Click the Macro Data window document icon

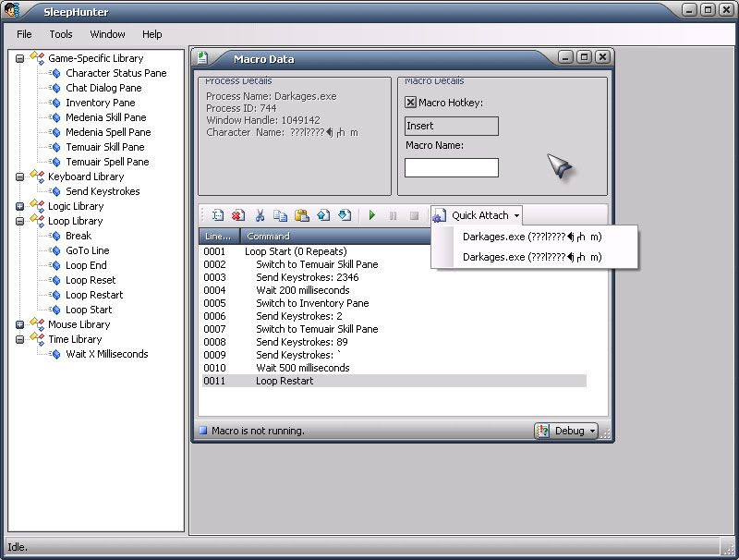coord(202,58)
